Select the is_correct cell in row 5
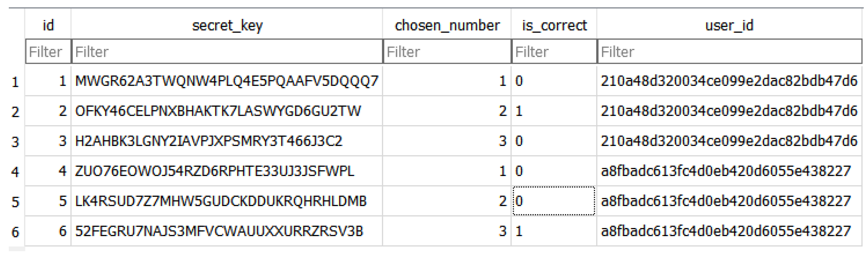The image size is (868, 257). tap(553, 201)
